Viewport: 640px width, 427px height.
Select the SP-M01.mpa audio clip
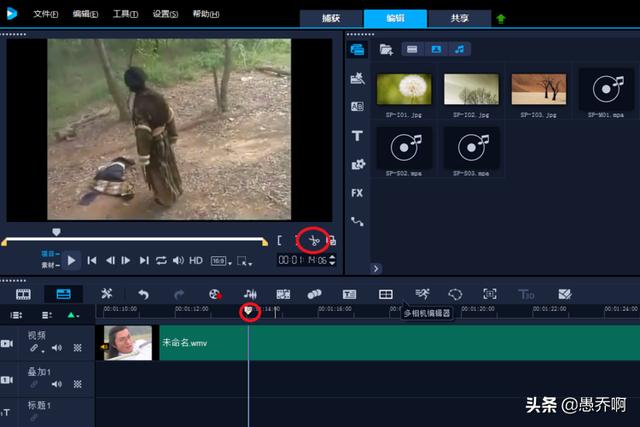[x=606, y=89]
